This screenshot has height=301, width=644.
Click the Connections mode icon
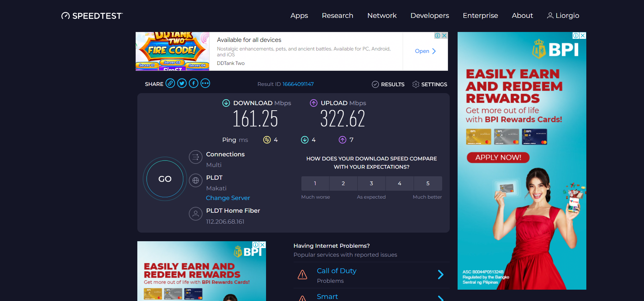pos(196,157)
